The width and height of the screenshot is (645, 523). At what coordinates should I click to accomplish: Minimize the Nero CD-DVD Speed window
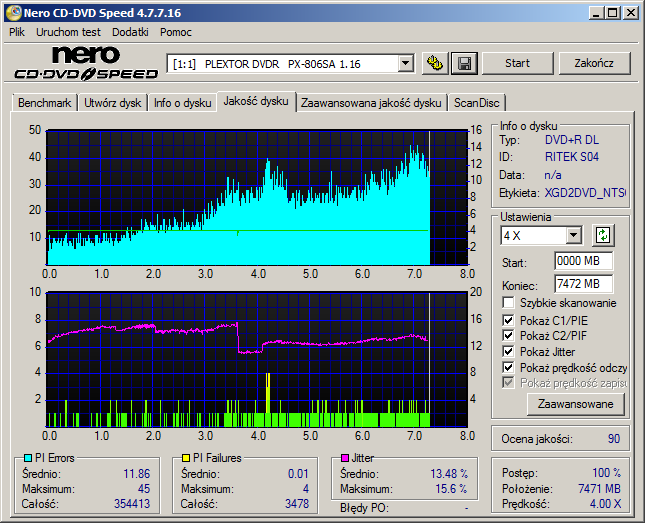click(x=596, y=13)
